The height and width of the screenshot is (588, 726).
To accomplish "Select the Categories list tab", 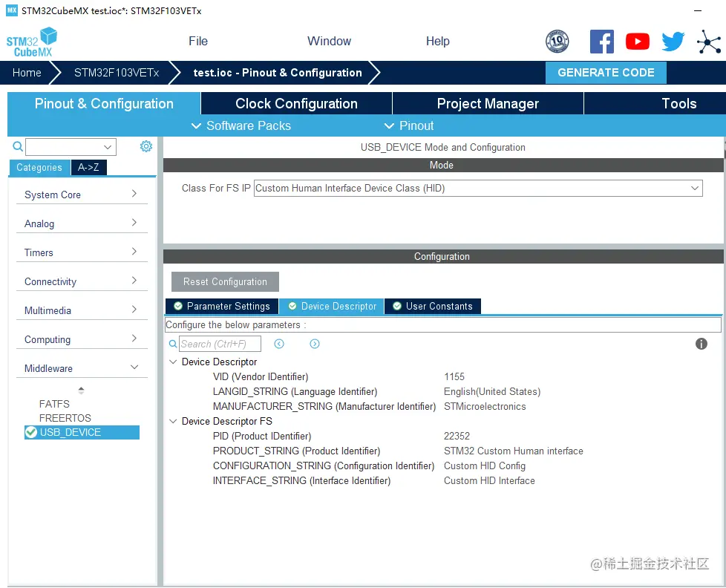I will pyautogui.click(x=39, y=167).
